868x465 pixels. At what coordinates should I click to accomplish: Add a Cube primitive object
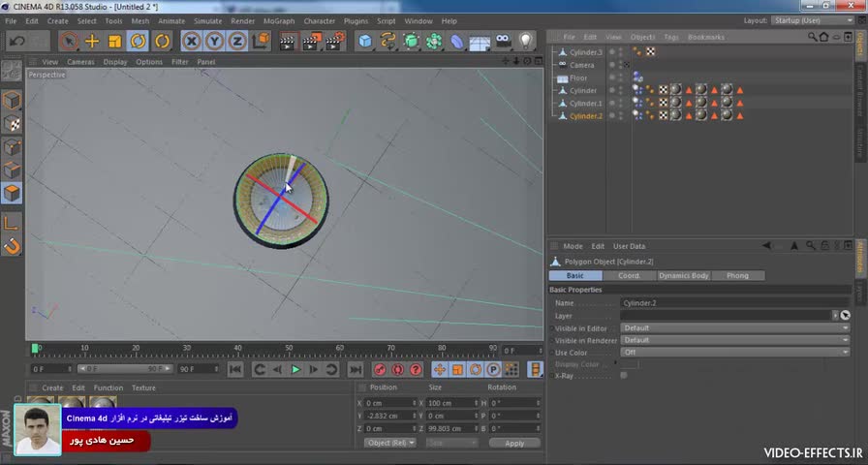point(364,41)
